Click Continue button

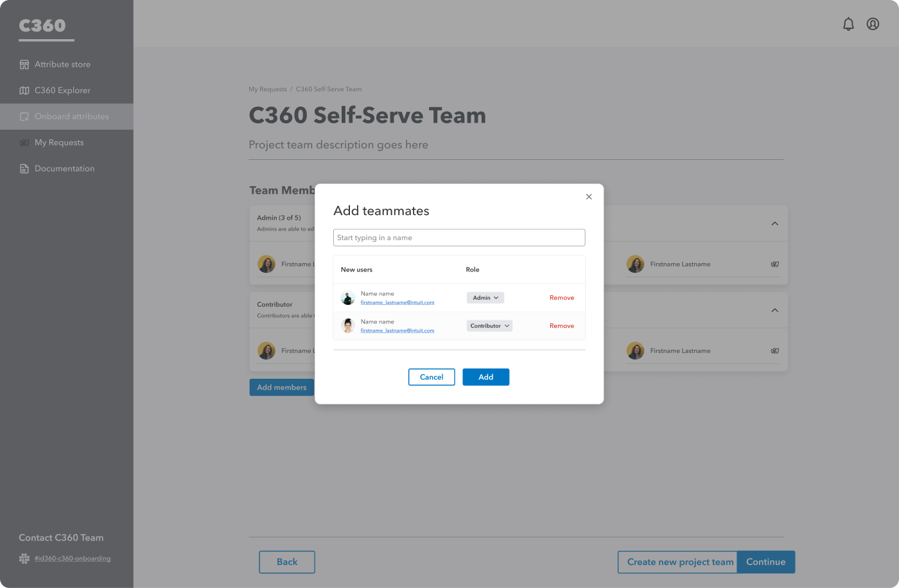click(766, 562)
